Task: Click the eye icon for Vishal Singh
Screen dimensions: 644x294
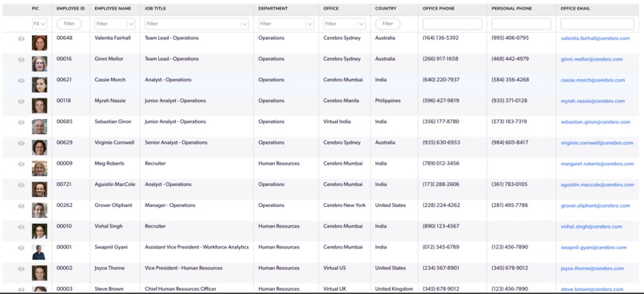Action: (x=22, y=227)
